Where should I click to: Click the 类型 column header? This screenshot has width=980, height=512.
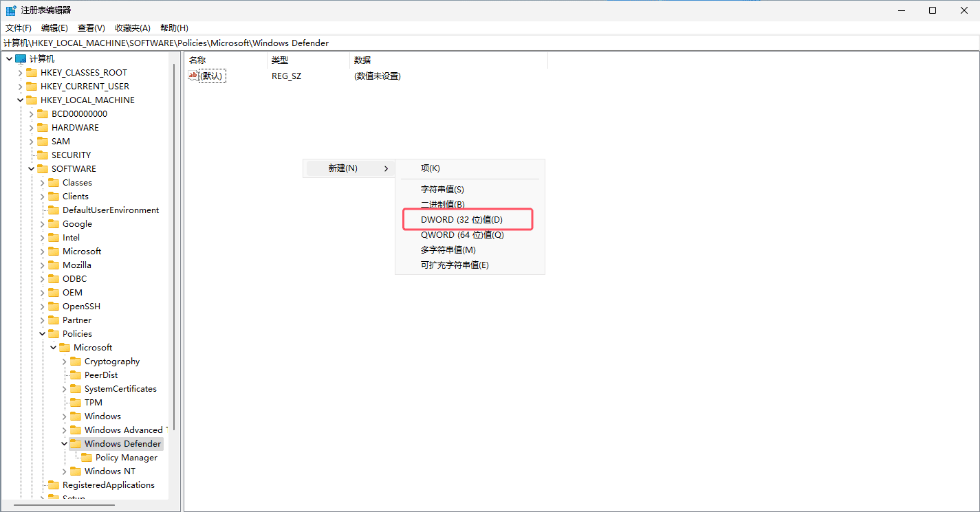point(308,60)
